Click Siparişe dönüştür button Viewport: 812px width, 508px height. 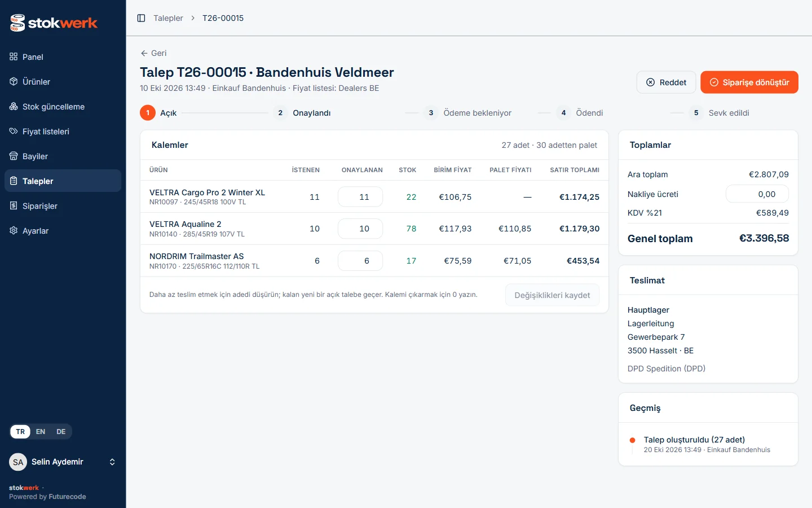[749, 82]
